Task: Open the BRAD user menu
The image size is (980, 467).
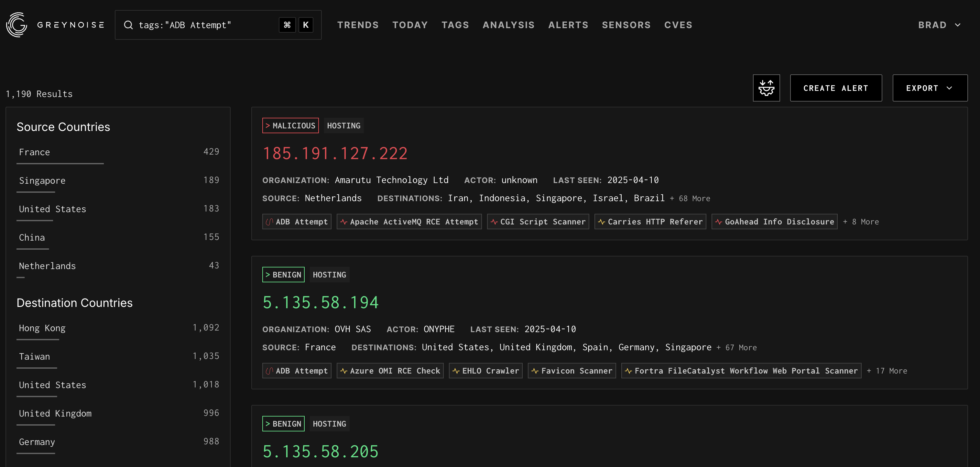Action: (x=939, y=25)
